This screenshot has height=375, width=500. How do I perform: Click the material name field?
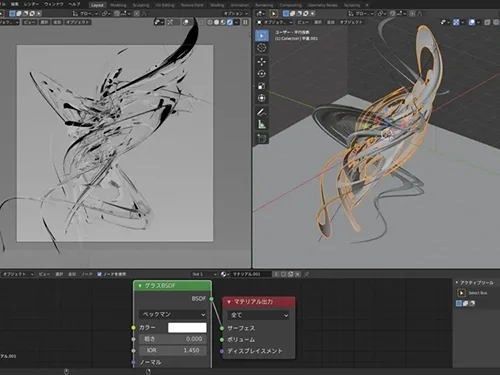click(x=251, y=274)
